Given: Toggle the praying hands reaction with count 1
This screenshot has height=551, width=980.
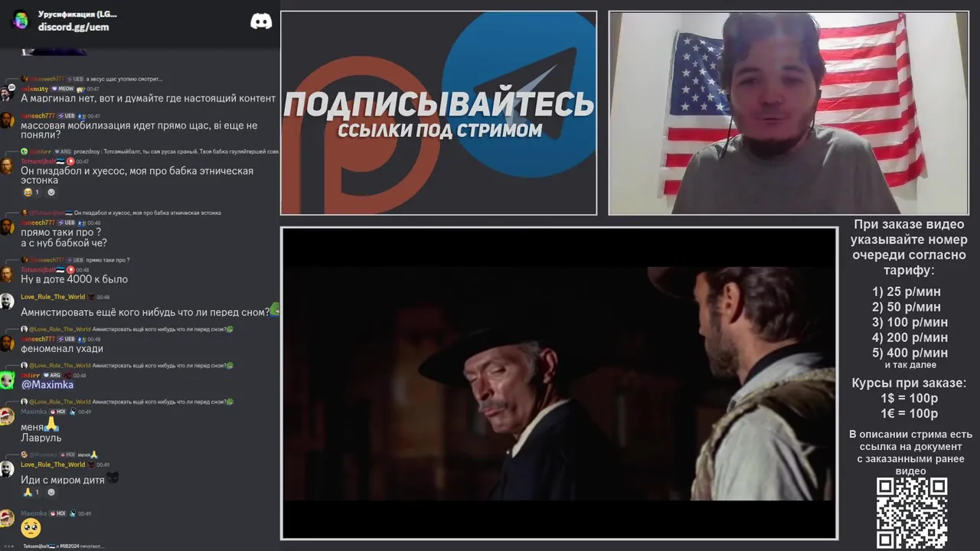Looking at the screenshot, I should pos(31,492).
